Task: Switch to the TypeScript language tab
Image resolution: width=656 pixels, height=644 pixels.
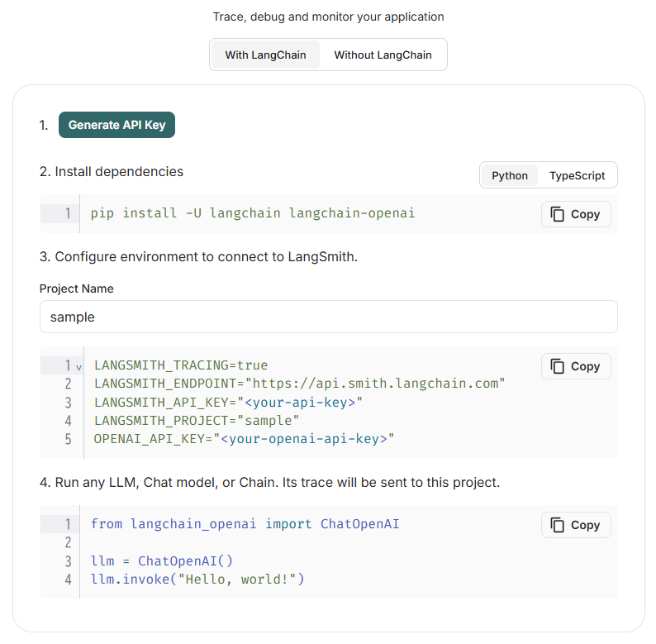Action: click(577, 175)
